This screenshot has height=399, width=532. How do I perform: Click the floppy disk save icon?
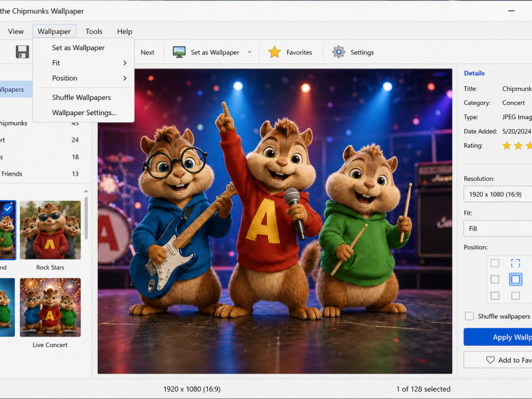(23, 52)
